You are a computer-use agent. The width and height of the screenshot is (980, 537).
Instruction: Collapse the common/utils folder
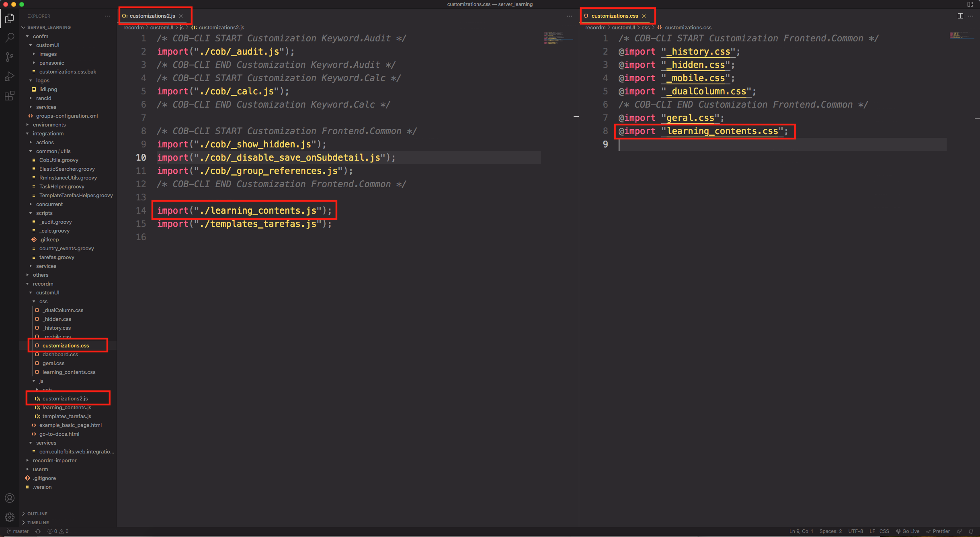pos(53,151)
